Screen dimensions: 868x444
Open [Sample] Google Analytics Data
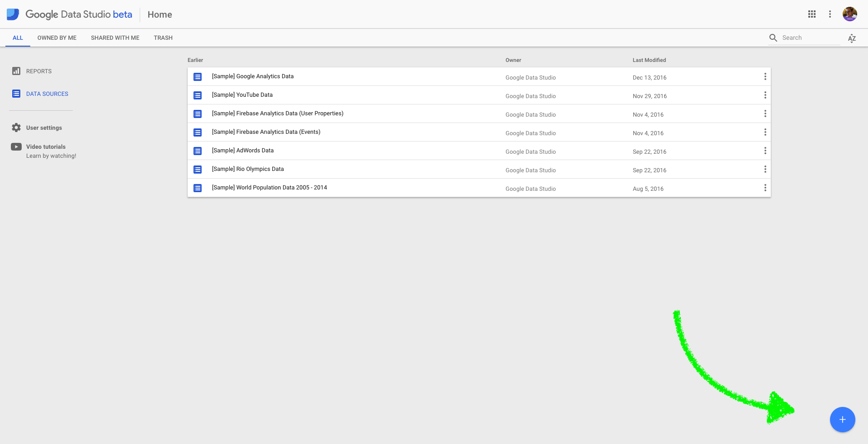click(x=253, y=76)
